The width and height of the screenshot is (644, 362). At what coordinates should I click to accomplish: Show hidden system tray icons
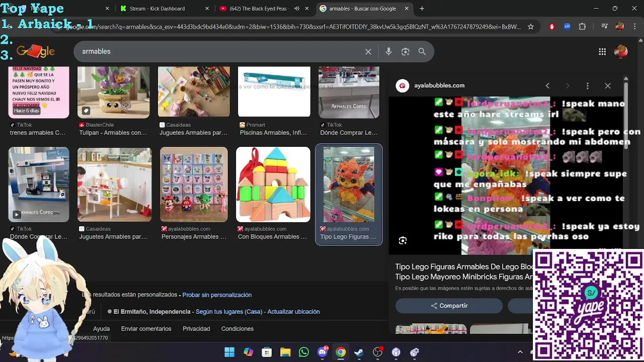click(x=520, y=352)
